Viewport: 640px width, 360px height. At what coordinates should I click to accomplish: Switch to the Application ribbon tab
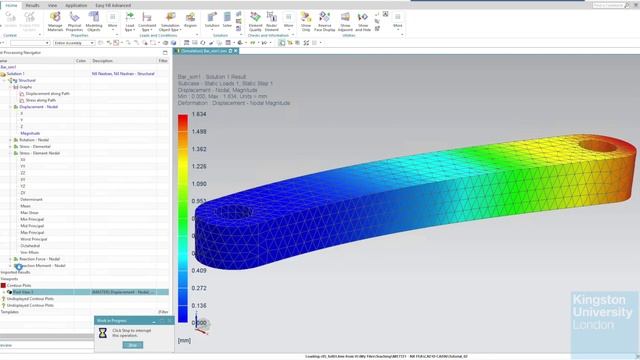coord(76,5)
